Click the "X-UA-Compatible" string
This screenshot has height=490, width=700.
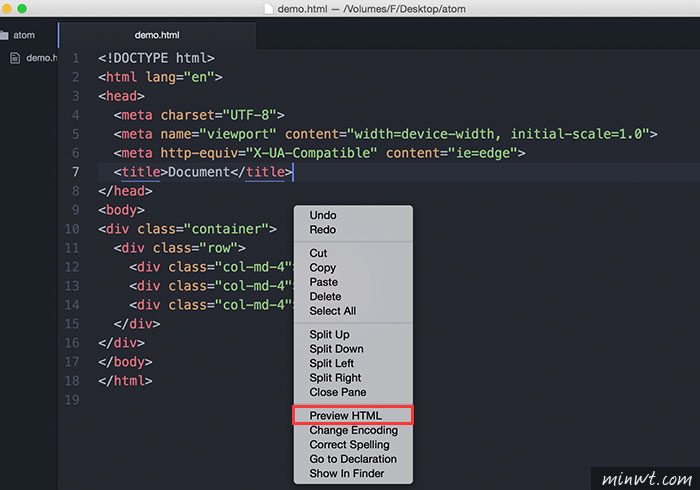coord(312,153)
